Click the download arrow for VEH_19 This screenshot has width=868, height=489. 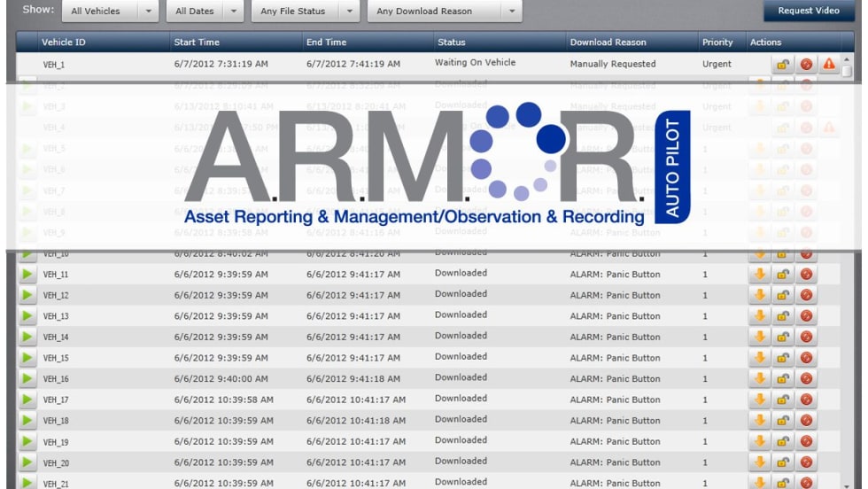tap(759, 441)
